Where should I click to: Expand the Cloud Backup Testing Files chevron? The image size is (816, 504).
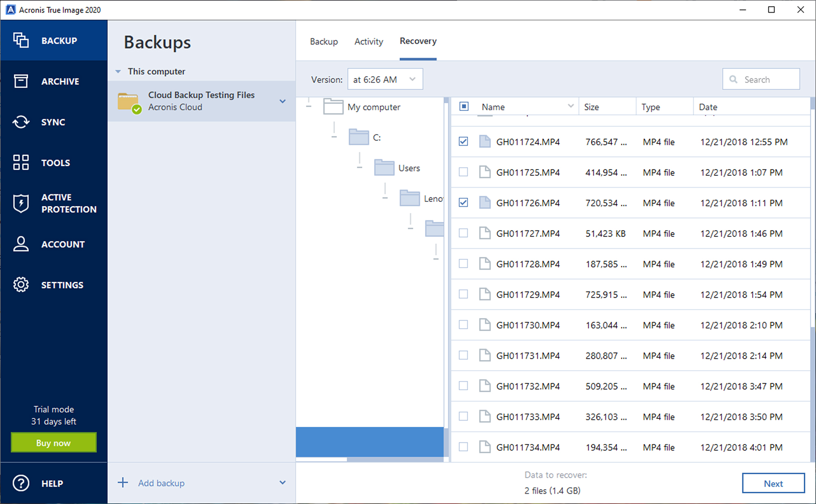click(x=282, y=101)
